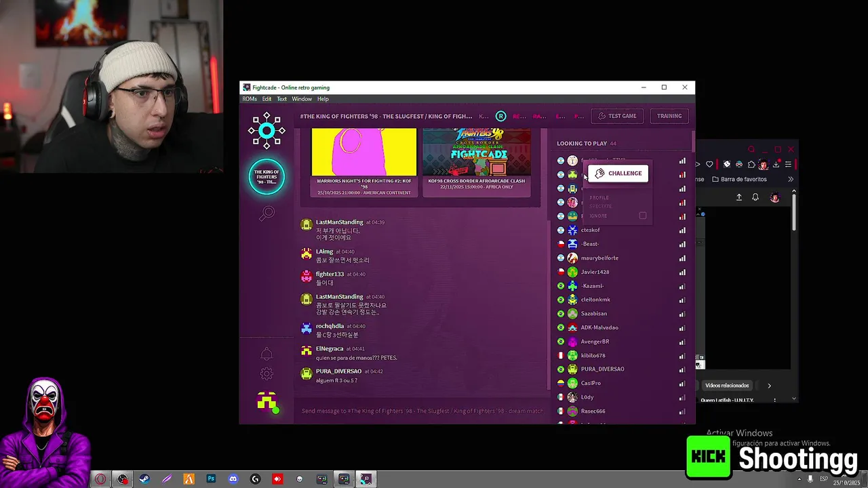This screenshot has height=488, width=868.
Task: Open the Fightcade lobby hub logo icon
Action: pos(267,130)
